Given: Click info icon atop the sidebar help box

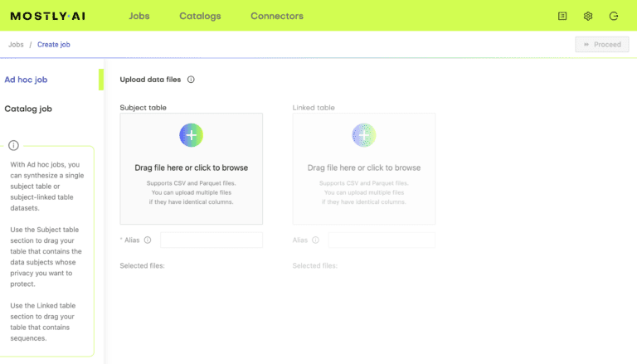Looking at the screenshot, I should point(14,145).
